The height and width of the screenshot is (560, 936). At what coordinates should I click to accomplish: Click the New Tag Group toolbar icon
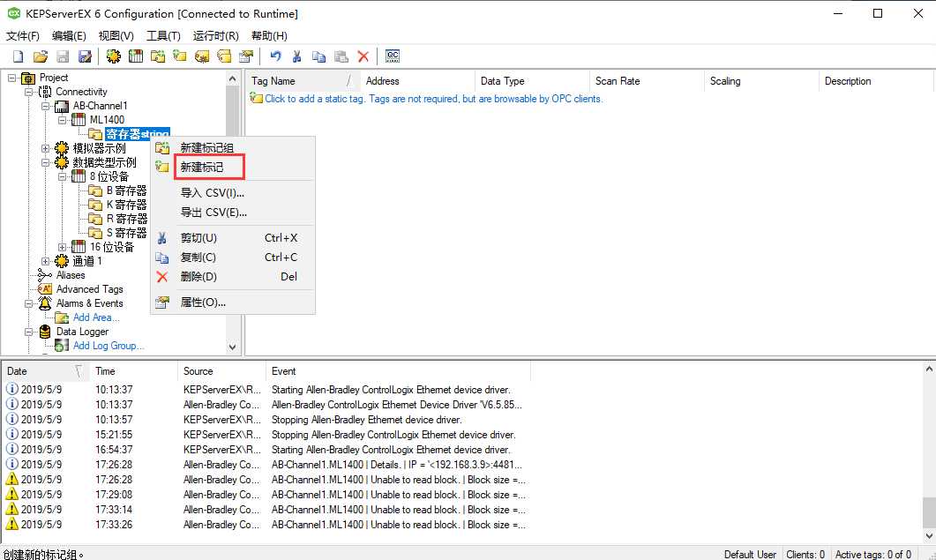158,56
